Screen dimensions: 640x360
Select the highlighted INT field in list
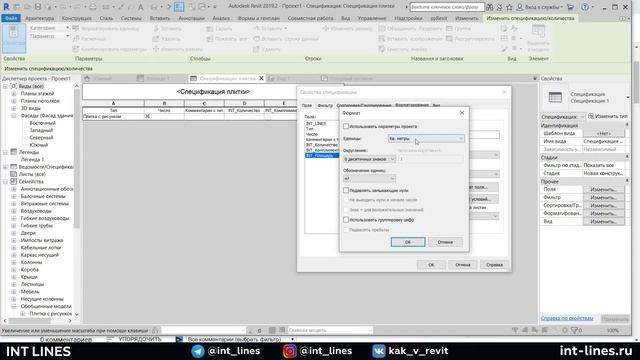click(x=322, y=156)
